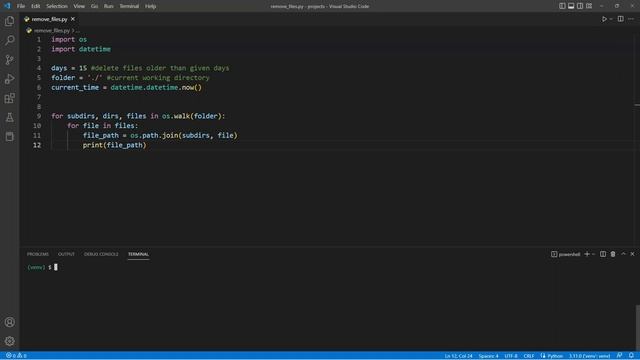
Task: Open the Testing flask view
Action: tap(9, 118)
